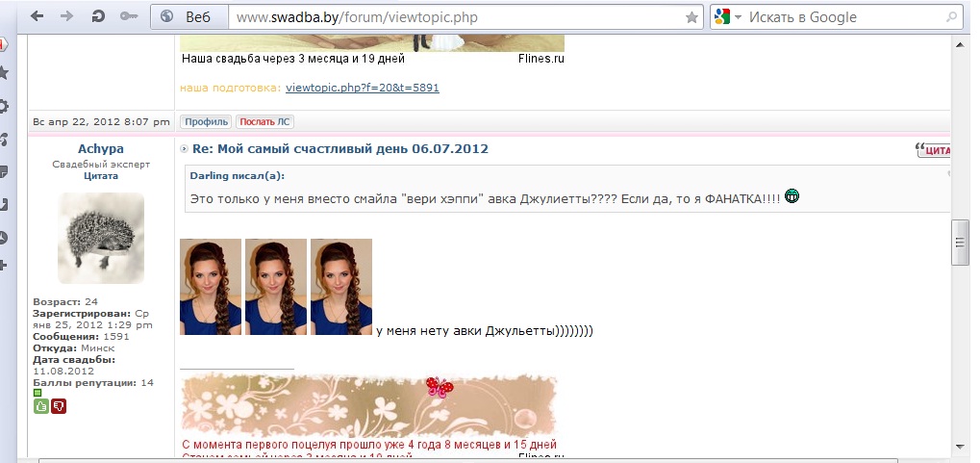Reload the page with the refresh icon
980x463 pixels.
pos(97,16)
